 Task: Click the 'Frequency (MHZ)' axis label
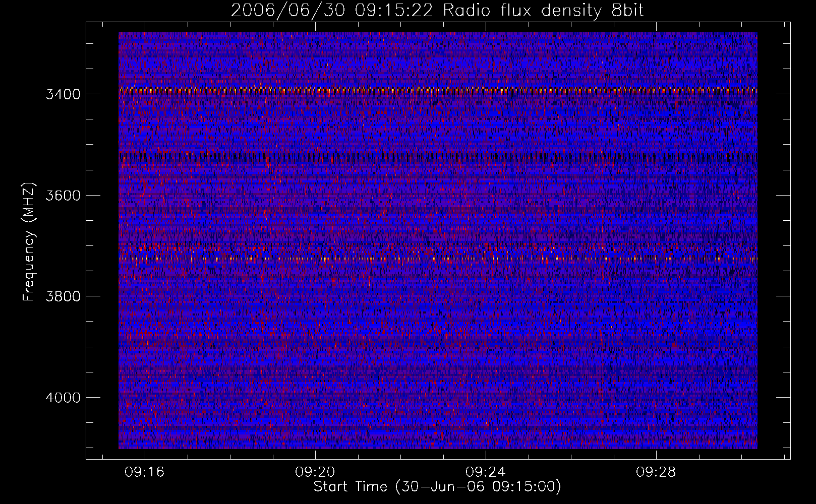[29, 242]
